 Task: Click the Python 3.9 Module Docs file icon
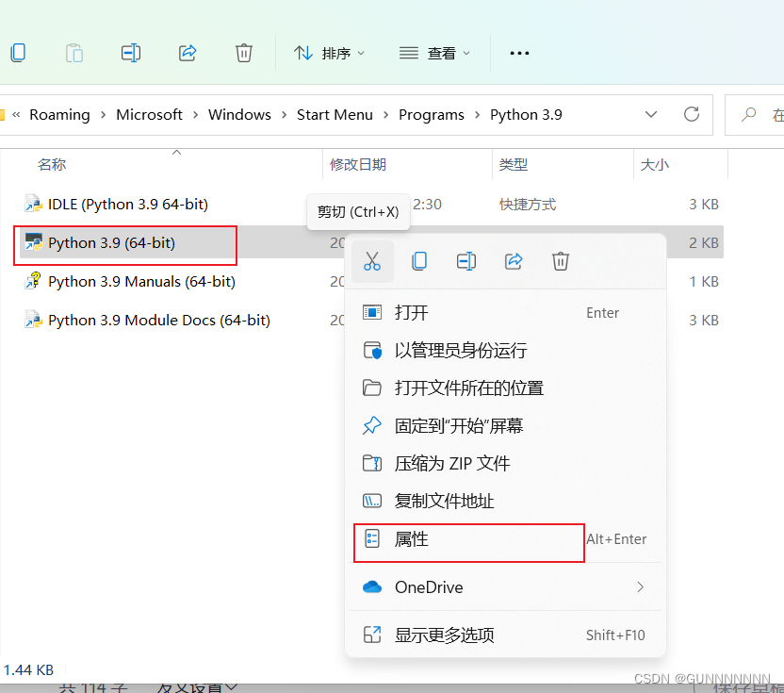[x=34, y=320]
